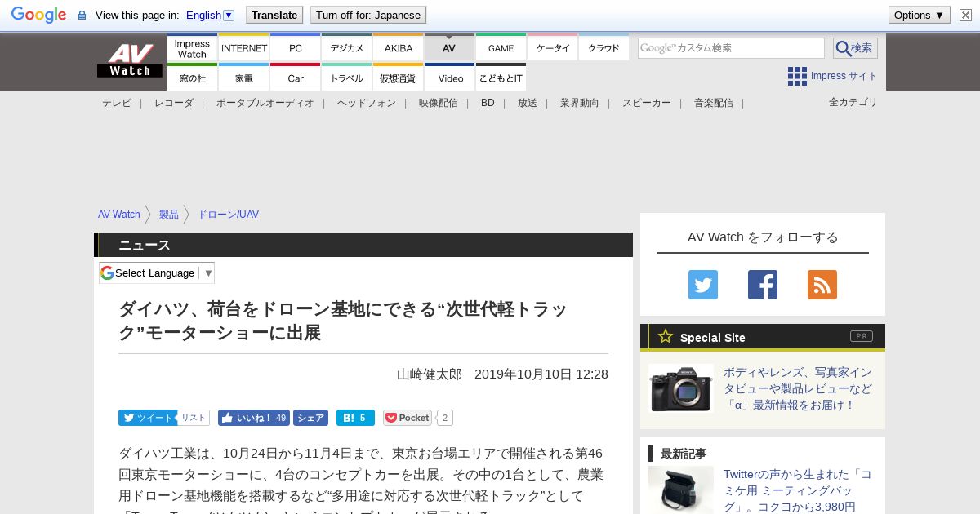
Task: Open the English language dropdown in the translate bar
Action: pos(211,15)
